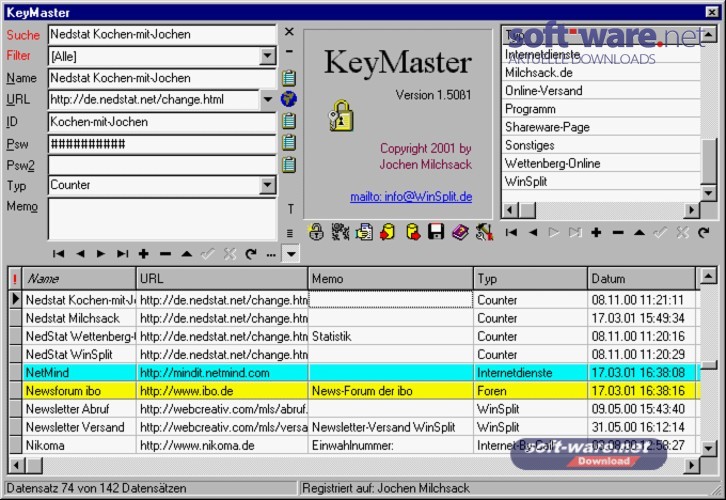Clear the Suche search field with X

(289, 32)
